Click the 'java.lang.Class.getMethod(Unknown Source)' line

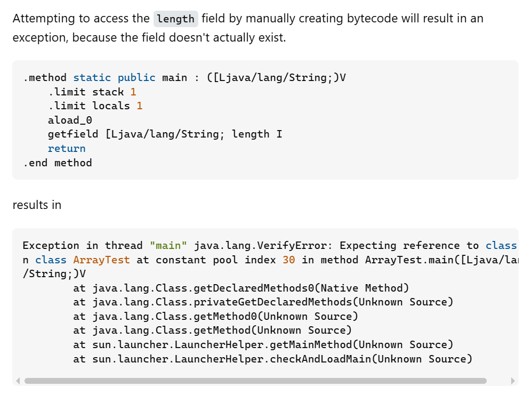[x=213, y=330]
